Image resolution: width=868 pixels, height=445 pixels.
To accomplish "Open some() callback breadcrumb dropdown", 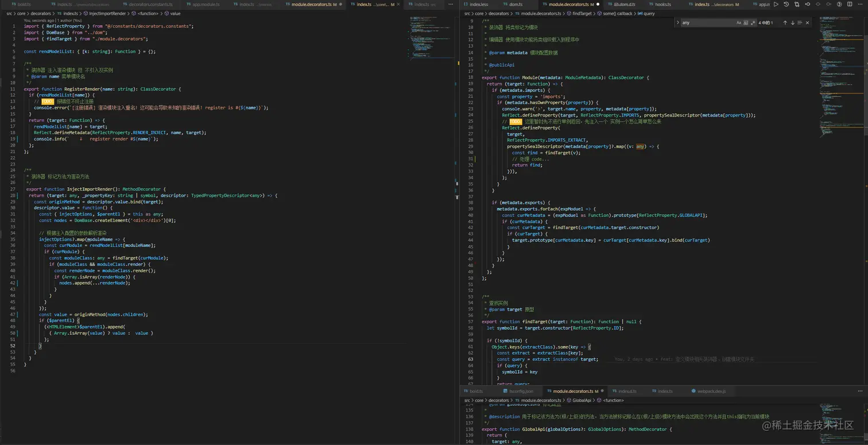I will [x=614, y=13].
